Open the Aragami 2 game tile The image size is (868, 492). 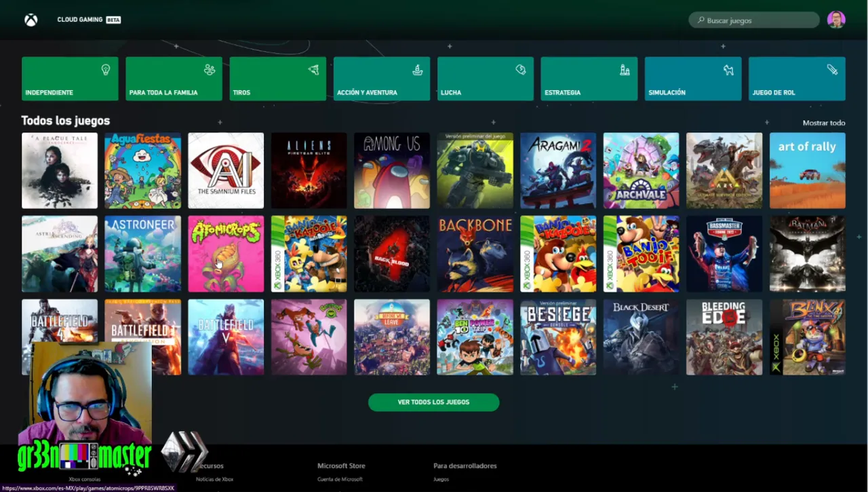[558, 170]
